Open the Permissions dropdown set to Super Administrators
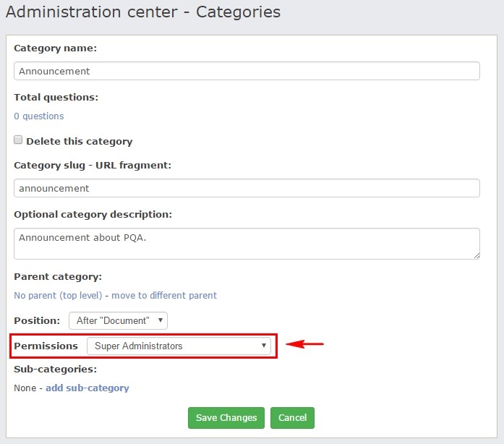The height and width of the screenshot is (444, 504). (x=179, y=346)
